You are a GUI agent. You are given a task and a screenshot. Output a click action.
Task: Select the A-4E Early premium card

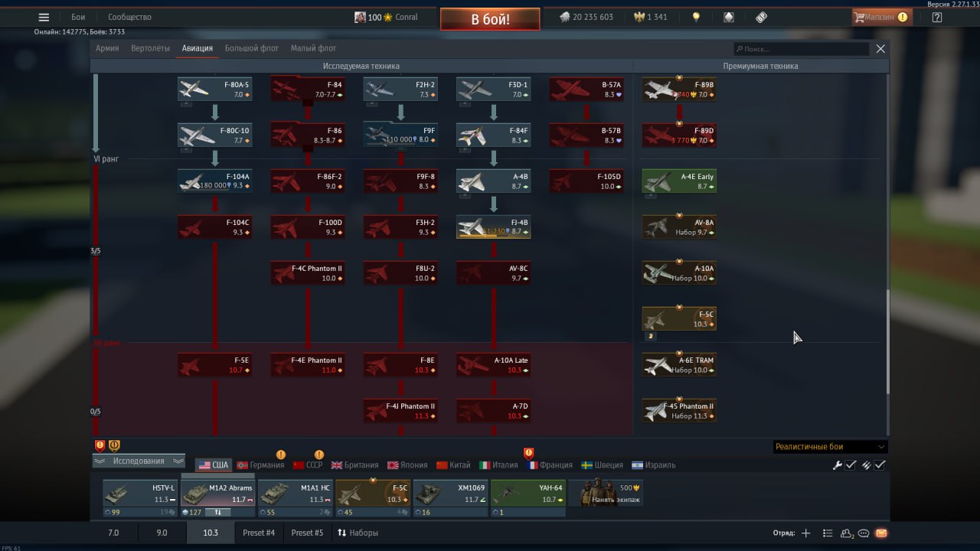pyautogui.click(x=679, y=181)
